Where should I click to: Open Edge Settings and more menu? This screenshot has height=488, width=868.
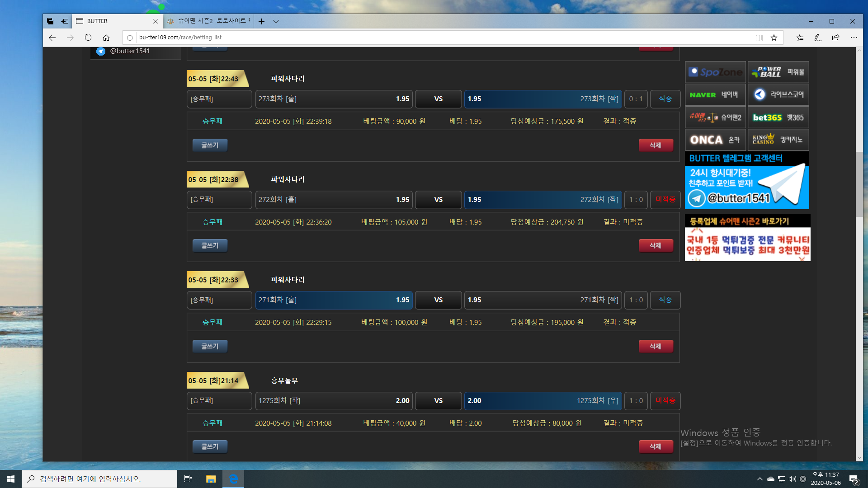[854, 38]
